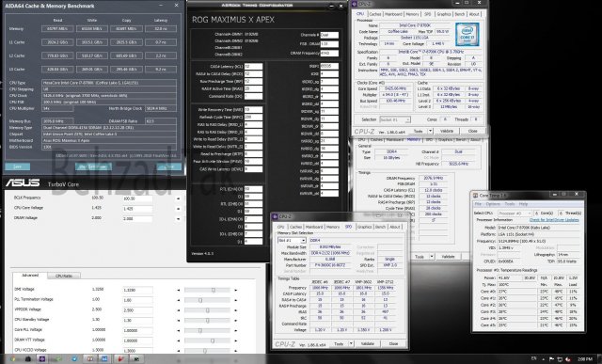Image resolution: width=602 pixels, height=364 pixels.
Task: Switch to Mainboard tab in top CPU-Z window
Action: pos(393,14)
